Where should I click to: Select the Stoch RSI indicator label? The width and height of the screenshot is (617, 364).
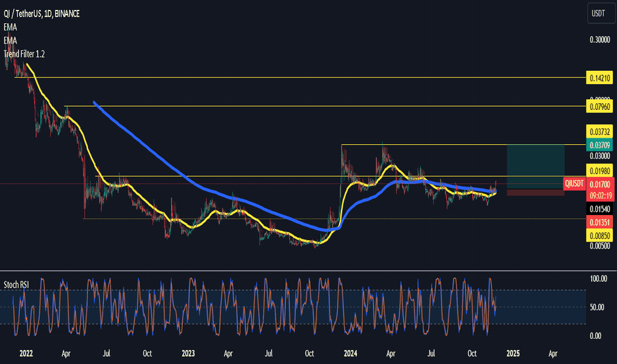(x=16, y=285)
